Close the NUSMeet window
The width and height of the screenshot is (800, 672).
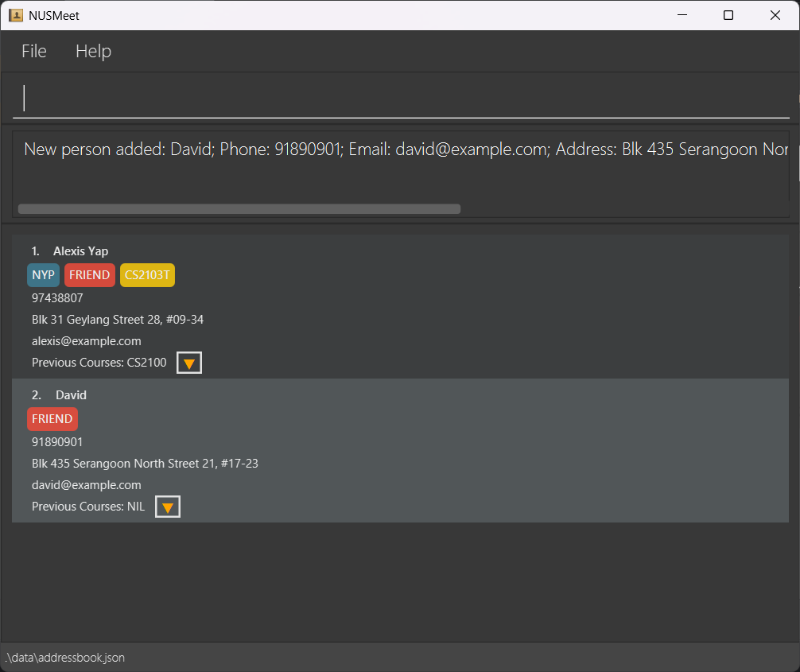775,15
